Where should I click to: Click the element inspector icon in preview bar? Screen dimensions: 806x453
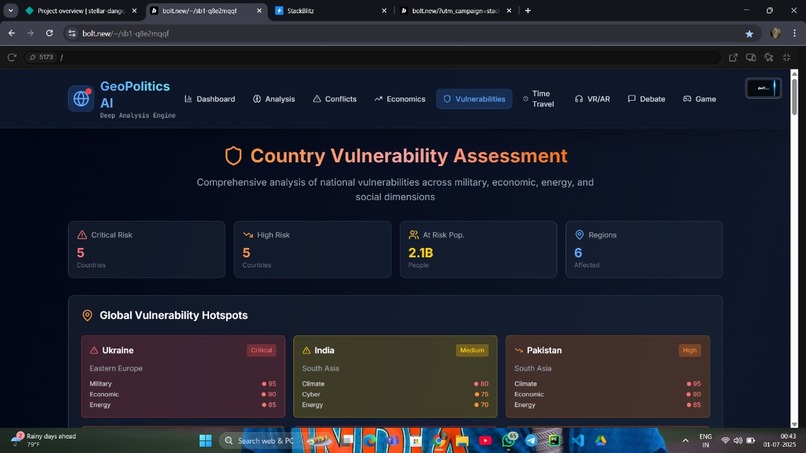pos(768,57)
